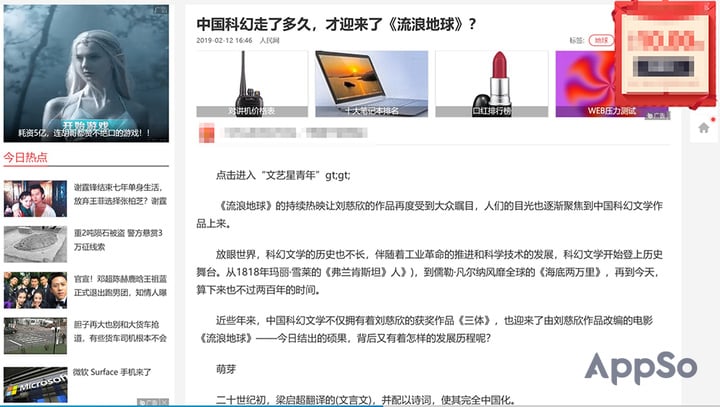Image resolution: width=720 pixels, height=407 pixels.
Task: Open the 重2吨陨石被盗 news headline
Action: pos(118,240)
